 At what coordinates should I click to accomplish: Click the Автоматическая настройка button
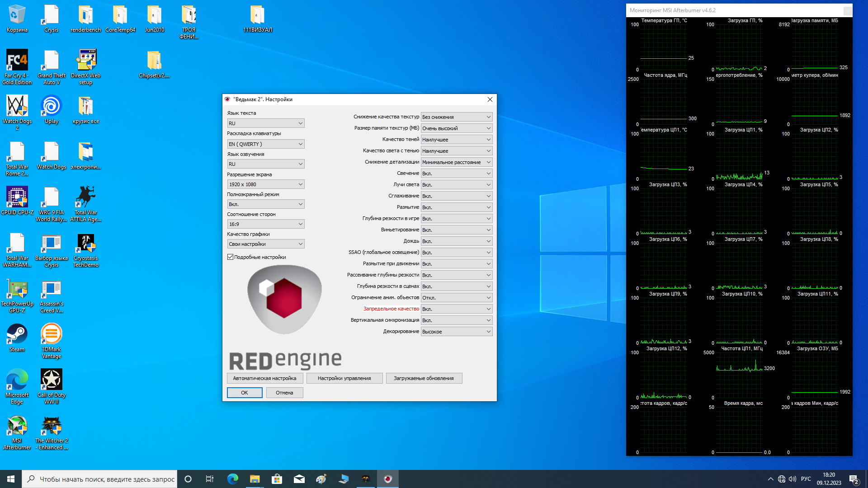coord(264,378)
